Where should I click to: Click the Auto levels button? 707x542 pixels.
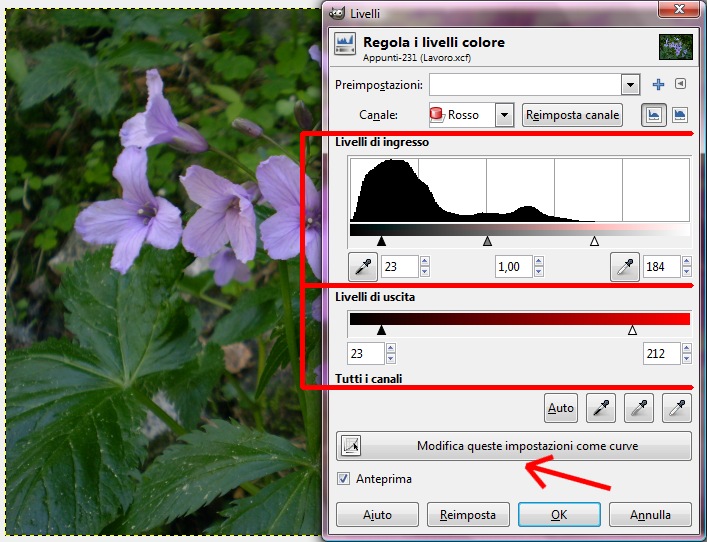(561, 407)
